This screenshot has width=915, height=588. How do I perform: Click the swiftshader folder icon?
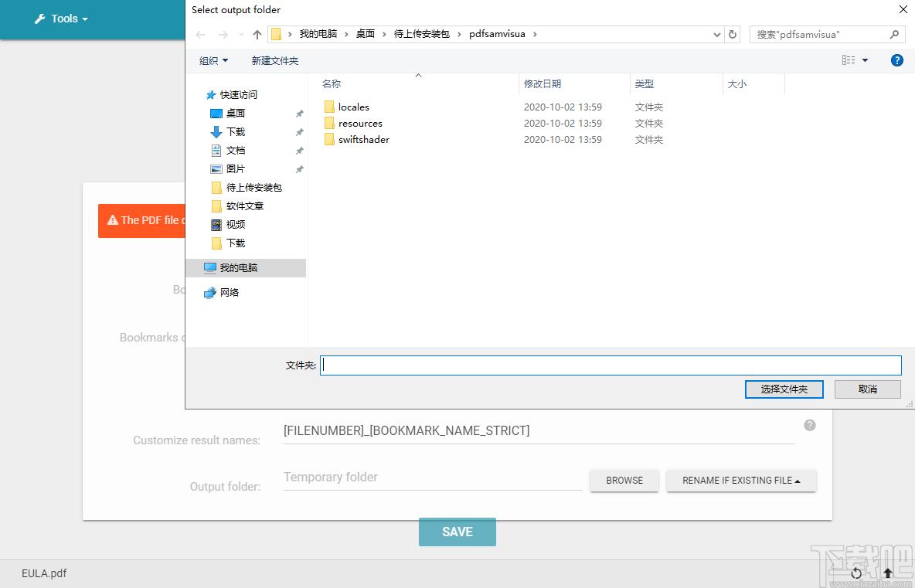[329, 139]
